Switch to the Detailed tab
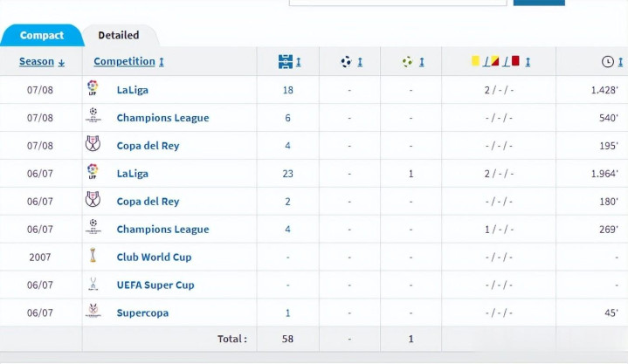Viewport: 628px width, 364px height. (x=119, y=36)
